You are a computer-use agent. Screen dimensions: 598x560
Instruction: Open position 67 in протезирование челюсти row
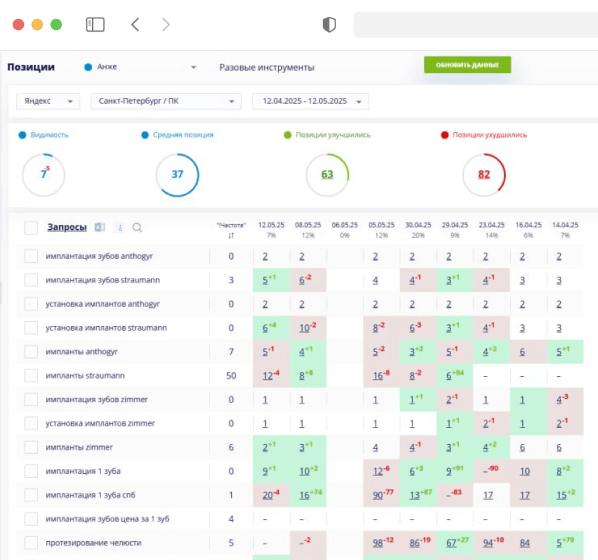click(x=451, y=543)
